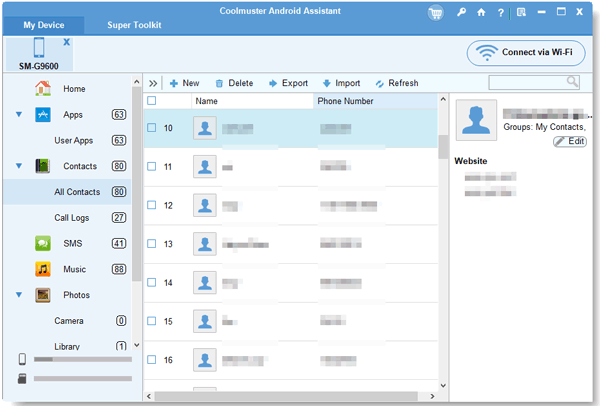Open the feedback icon in title bar
600x406 pixels.
click(521, 12)
